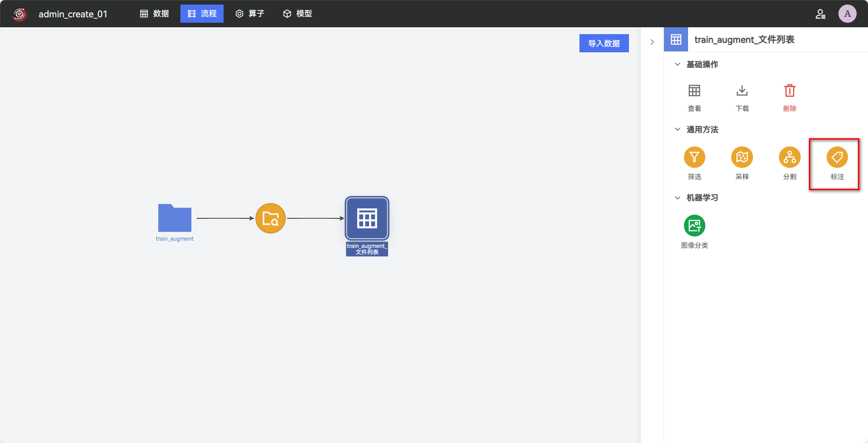Click the admin_create_01 project name
Viewport: 868px width, 443px height.
point(73,14)
